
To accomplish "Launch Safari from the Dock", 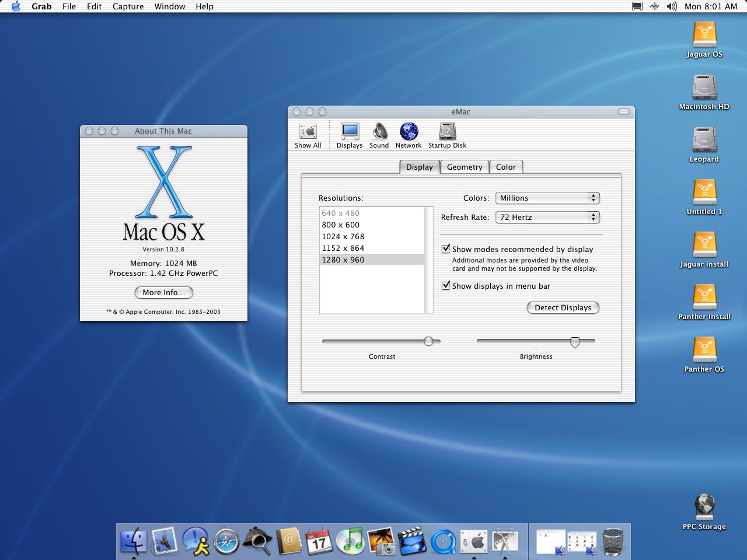I will click(x=226, y=542).
